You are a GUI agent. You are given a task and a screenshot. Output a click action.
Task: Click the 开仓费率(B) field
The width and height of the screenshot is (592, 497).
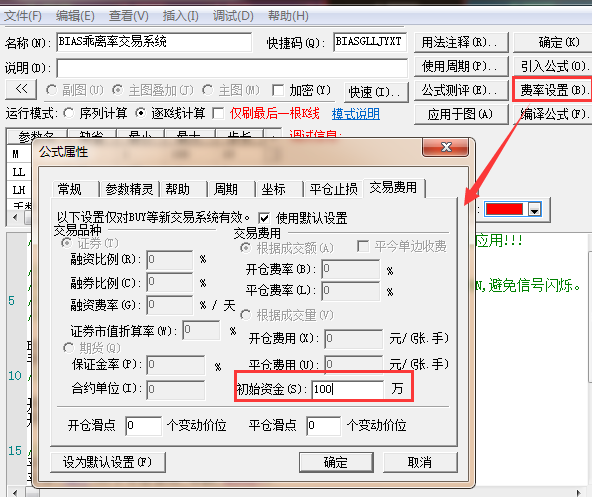[351, 269]
